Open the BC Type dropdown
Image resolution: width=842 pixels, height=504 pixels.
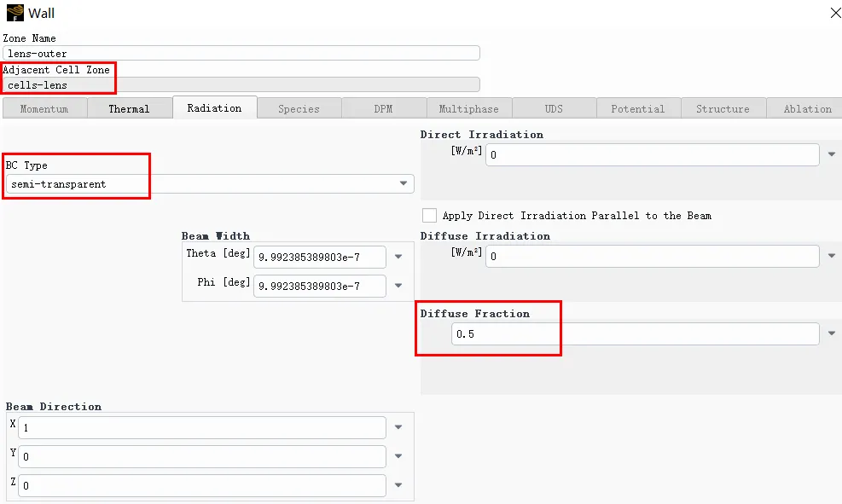[404, 184]
